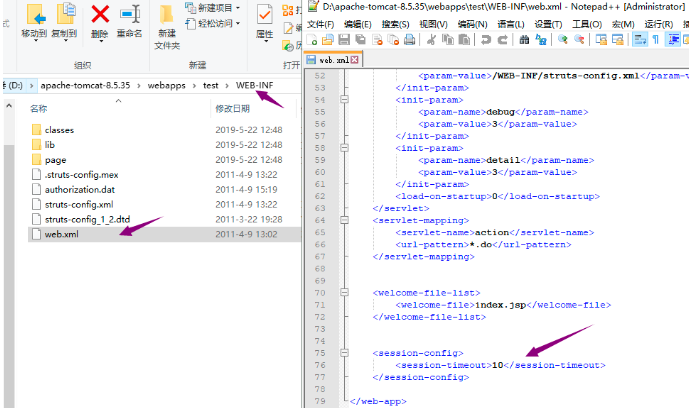Collapse the session-config fold at line 75
The height and width of the screenshot is (408, 689).
[344, 353]
